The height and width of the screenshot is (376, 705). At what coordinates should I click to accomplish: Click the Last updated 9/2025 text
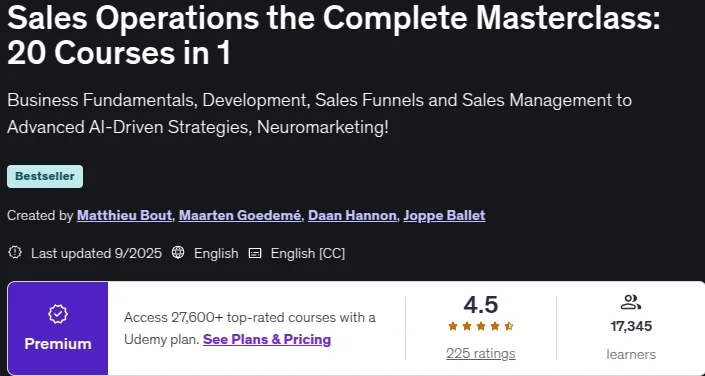96,253
